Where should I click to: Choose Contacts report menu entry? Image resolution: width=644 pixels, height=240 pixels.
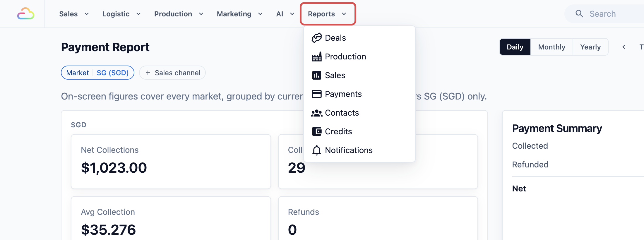(359, 113)
